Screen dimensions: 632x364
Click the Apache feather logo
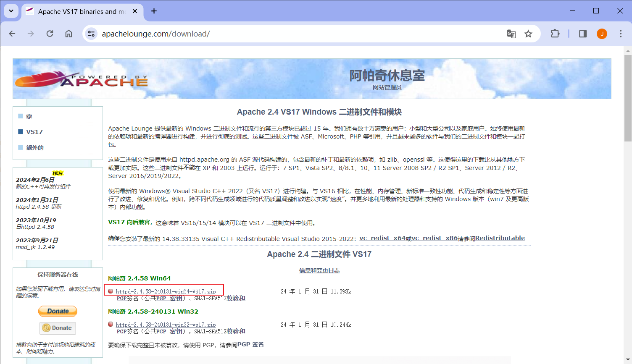[x=81, y=79]
